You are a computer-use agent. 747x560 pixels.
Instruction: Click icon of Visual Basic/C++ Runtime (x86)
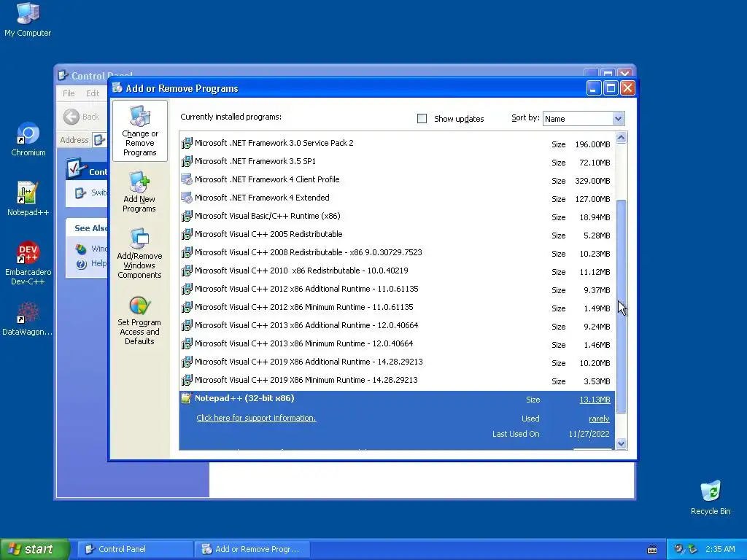187,216
